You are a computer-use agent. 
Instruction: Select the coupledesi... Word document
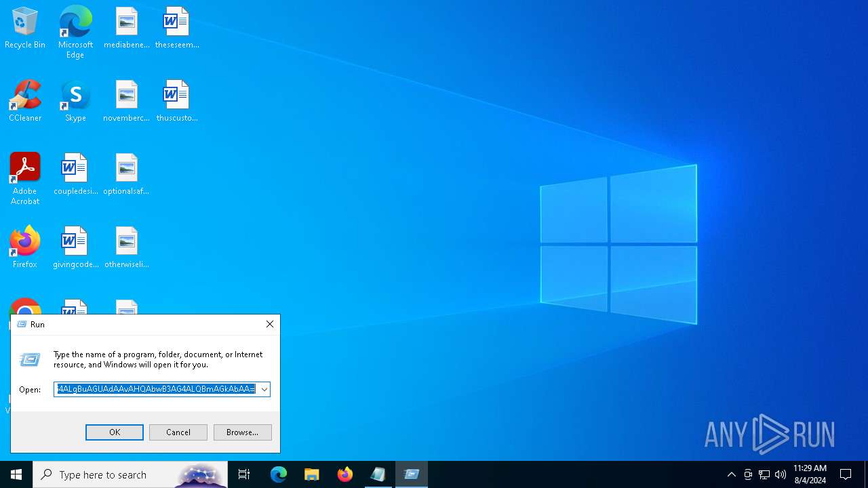point(75,175)
